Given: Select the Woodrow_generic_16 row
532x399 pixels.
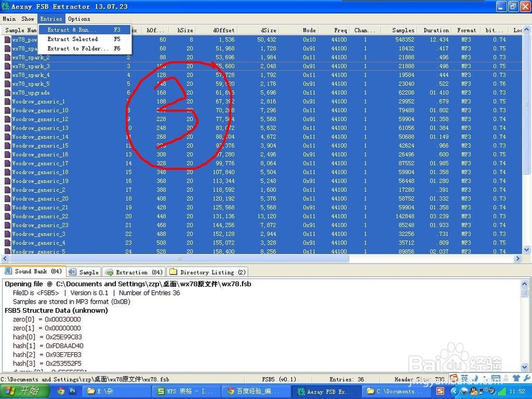Looking at the screenshot, I should point(262,154).
